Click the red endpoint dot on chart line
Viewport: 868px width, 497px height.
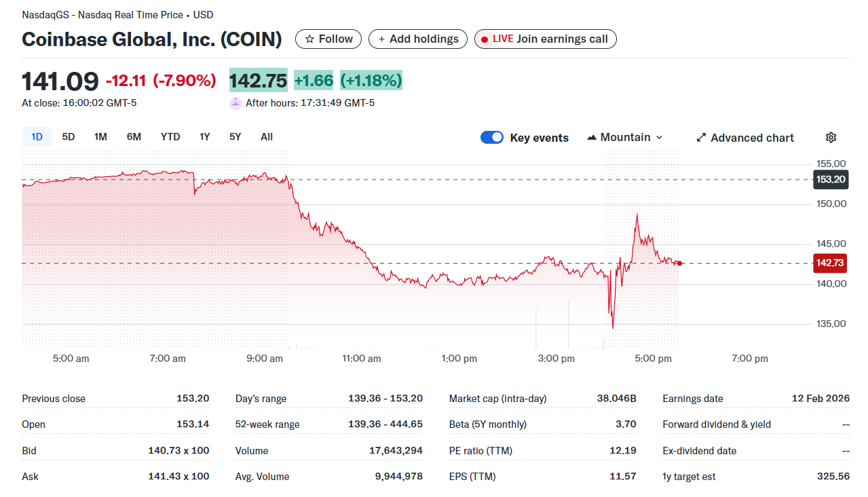tap(679, 263)
